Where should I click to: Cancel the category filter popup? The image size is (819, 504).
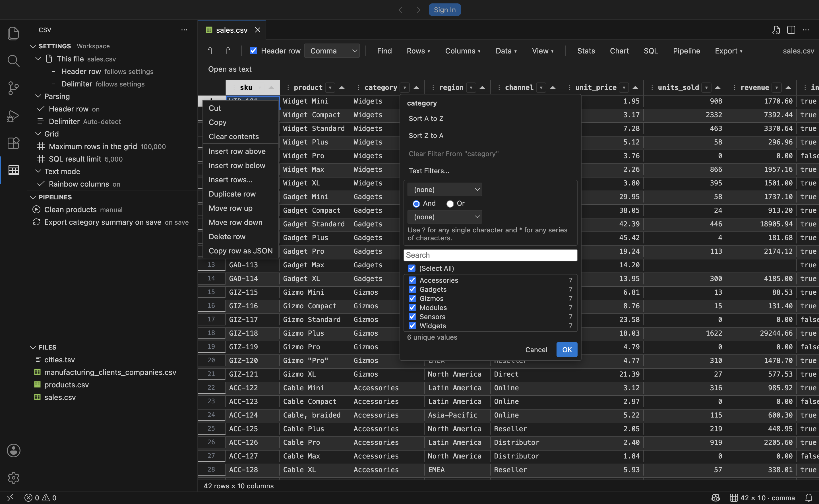(x=536, y=350)
